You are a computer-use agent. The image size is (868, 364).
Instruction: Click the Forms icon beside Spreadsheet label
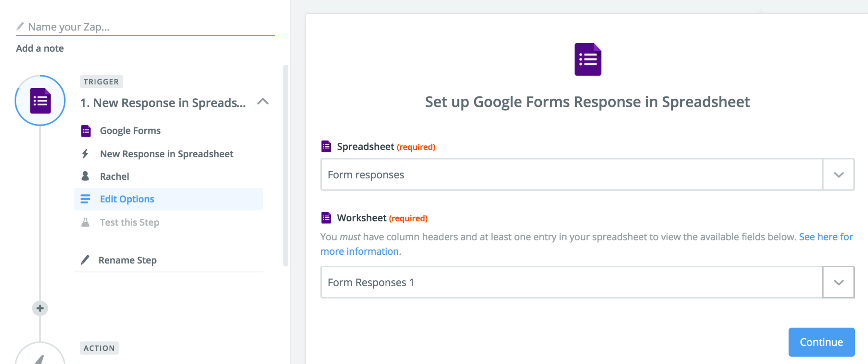(x=326, y=146)
